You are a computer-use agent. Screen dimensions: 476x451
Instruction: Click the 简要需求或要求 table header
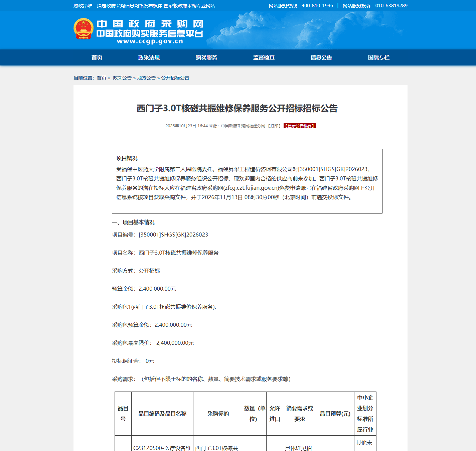(x=300, y=414)
